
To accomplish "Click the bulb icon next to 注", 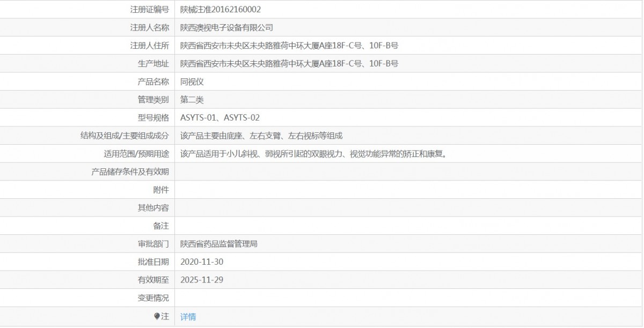I will click(x=157, y=316).
